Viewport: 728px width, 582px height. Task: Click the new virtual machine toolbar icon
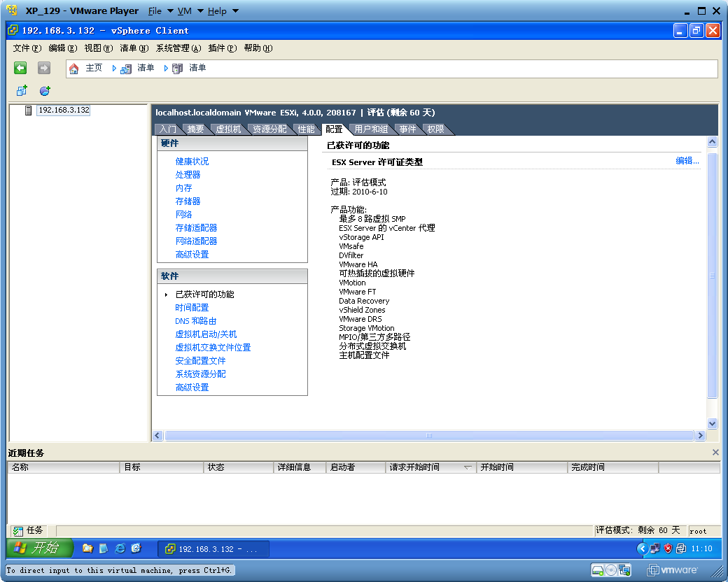22,90
